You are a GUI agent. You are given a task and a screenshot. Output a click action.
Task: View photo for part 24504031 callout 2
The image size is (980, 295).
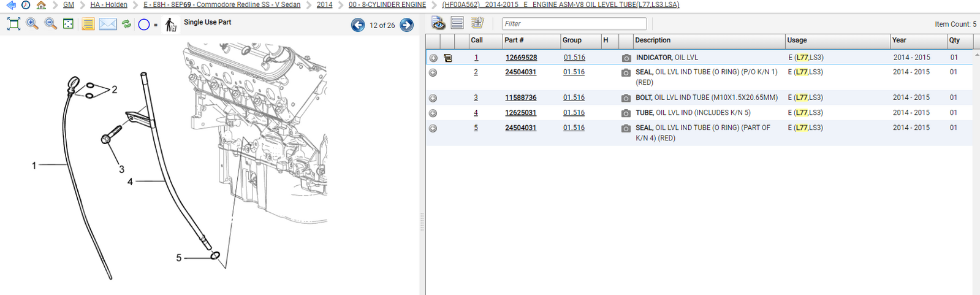pos(626,72)
